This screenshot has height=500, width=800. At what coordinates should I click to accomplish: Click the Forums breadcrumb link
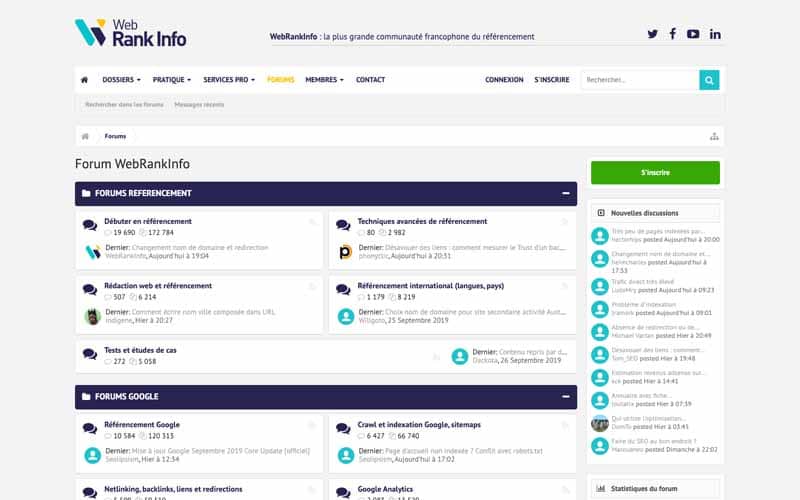click(x=115, y=136)
